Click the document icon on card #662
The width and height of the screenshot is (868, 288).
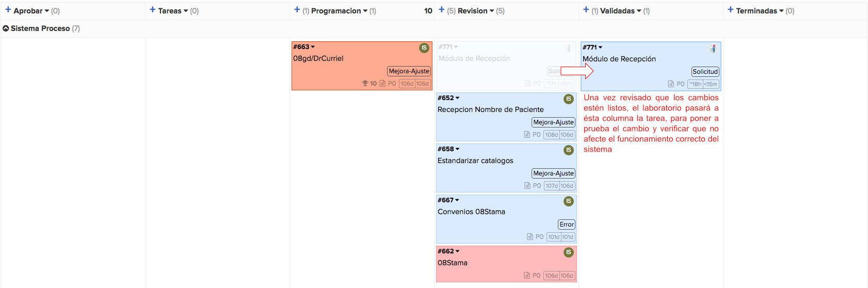[x=527, y=276]
